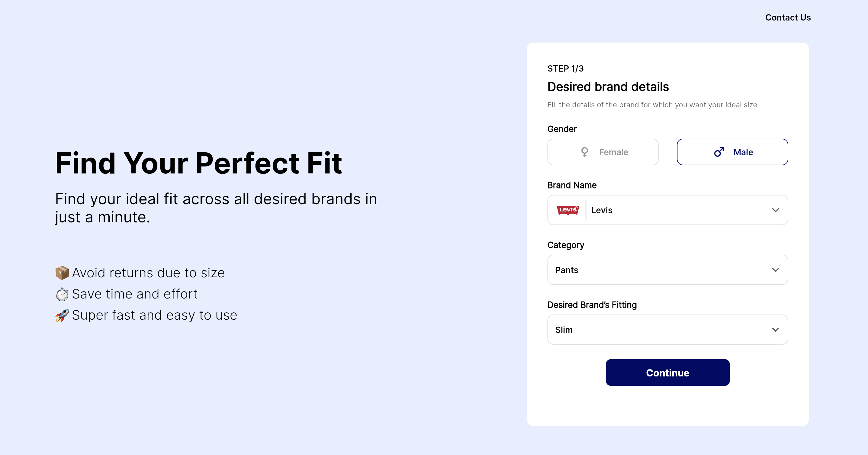Click the STEP 1/3 indicator
This screenshot has width=868, height=455.
(x=565, y=69)
